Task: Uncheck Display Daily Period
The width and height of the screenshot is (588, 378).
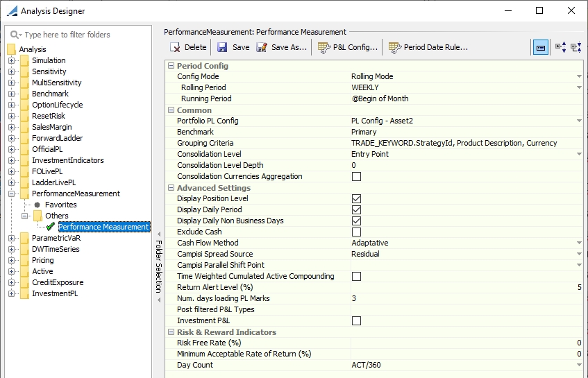Action: [356, 209]
